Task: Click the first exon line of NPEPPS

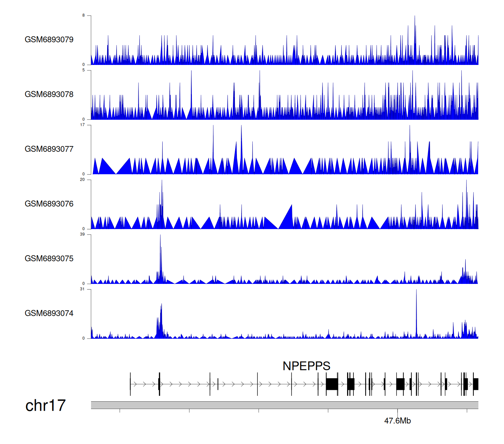Action: [x=130, y=384]
